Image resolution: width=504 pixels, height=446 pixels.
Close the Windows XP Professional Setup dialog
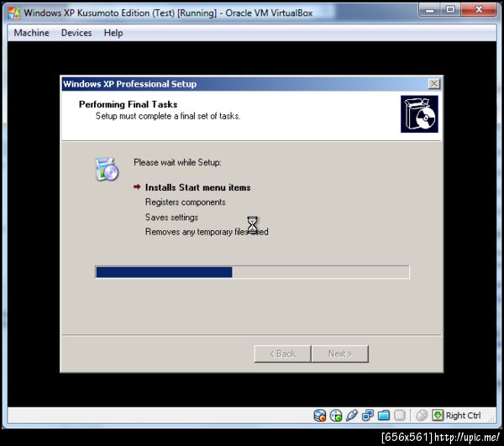click(434, 84)
